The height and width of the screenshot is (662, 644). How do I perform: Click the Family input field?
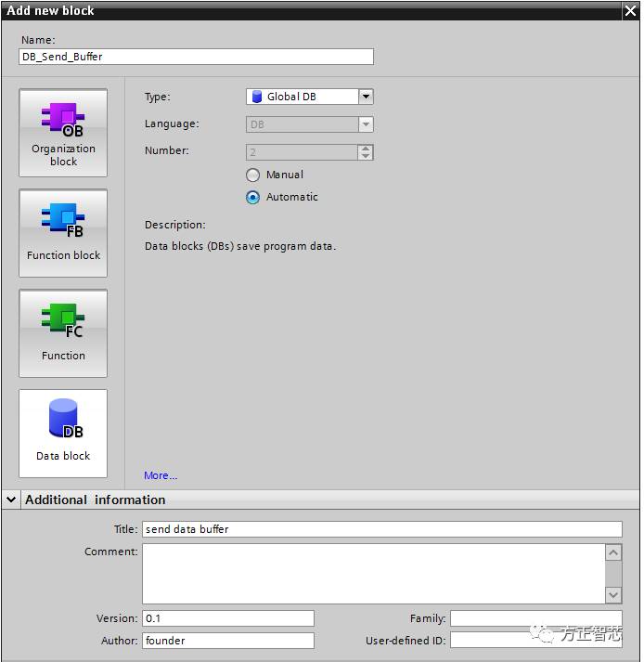click(535, 618)
